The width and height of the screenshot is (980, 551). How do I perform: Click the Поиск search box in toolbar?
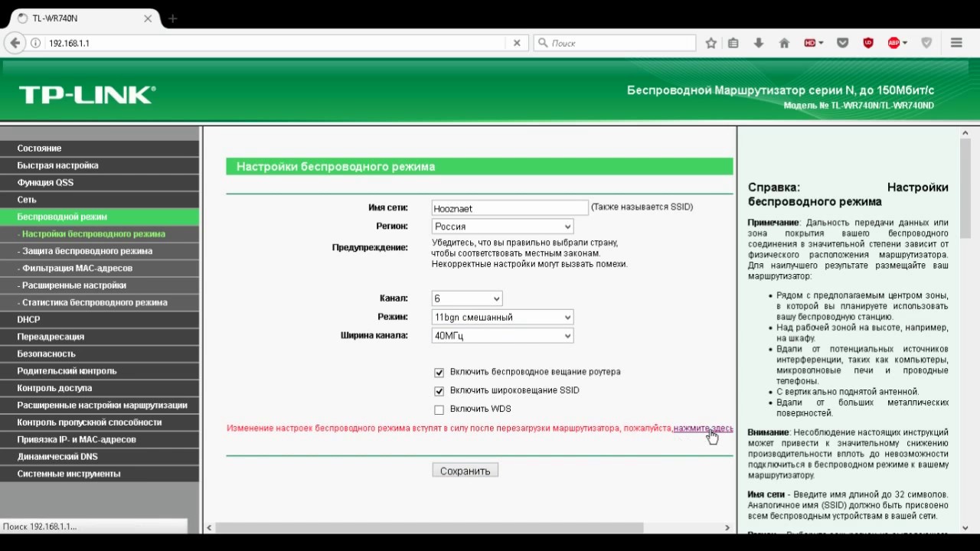(x=615, y=43)
